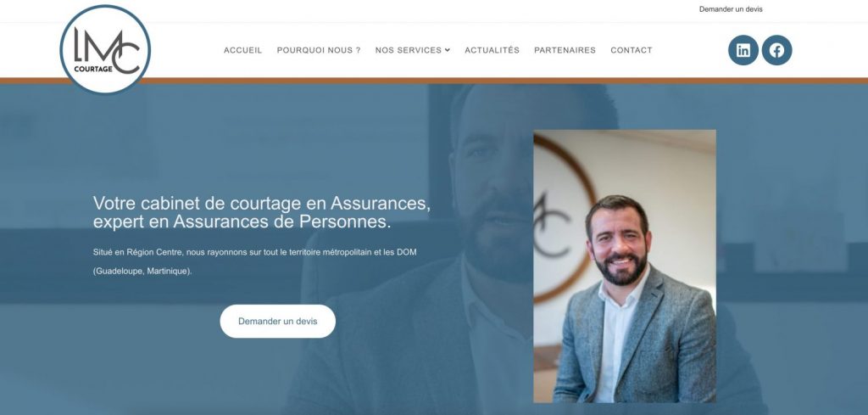Open the LinkedIn profile icon

click(743, 50)
